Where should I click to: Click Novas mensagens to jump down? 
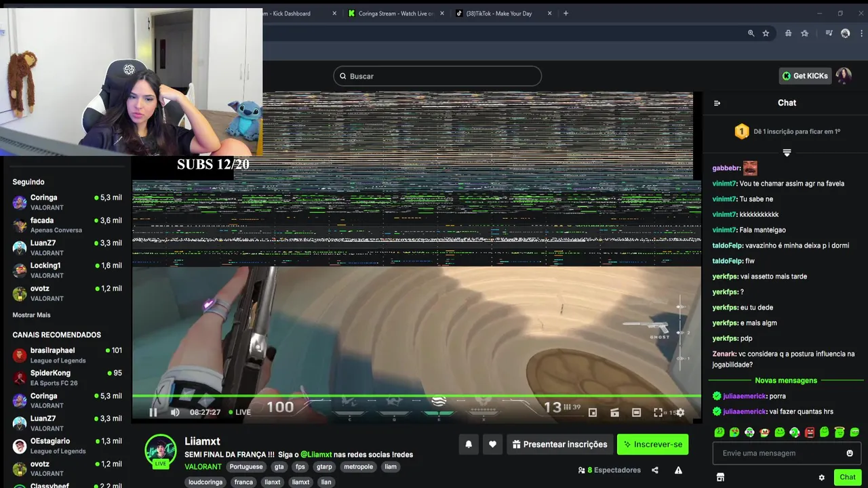[x=786, y=381]
